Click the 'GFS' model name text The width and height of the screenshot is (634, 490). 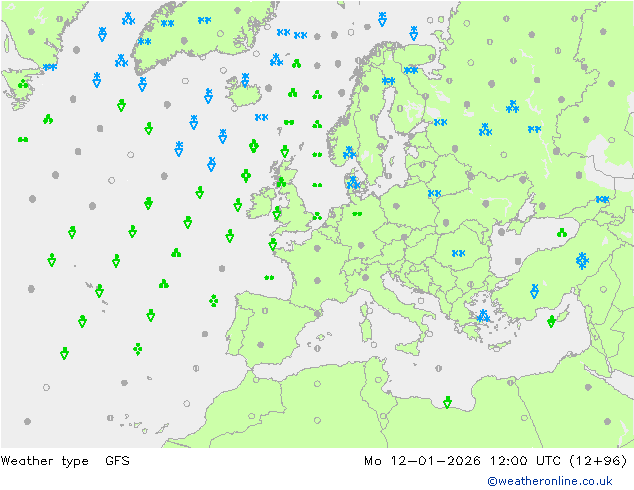117,460
